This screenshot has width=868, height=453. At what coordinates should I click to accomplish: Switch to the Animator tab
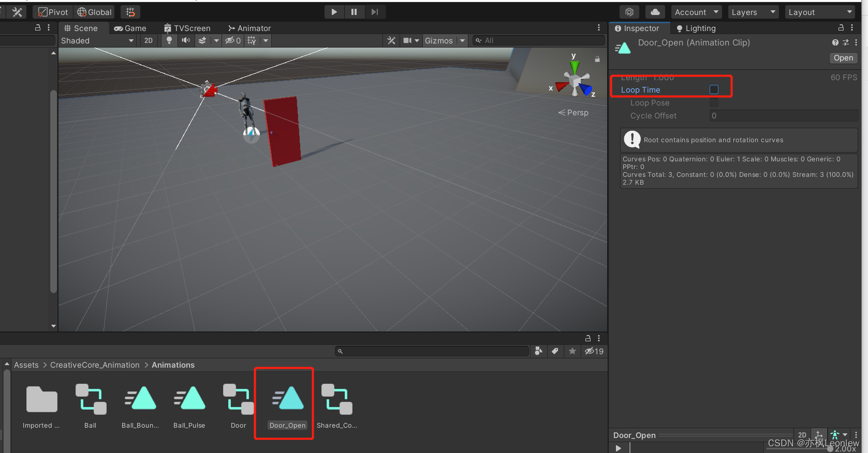(x=249, y=28)
